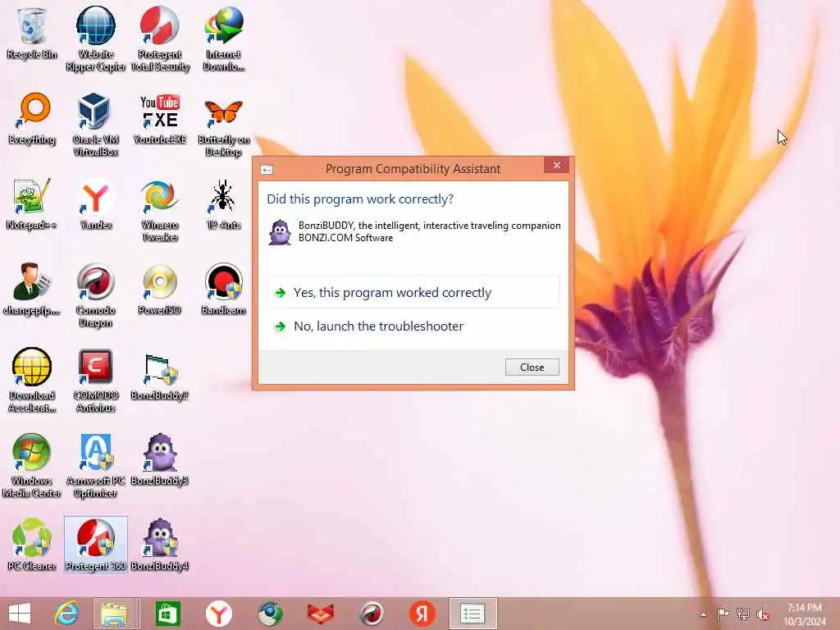Launch Yandex browser desktop icon

pos(95,204)
